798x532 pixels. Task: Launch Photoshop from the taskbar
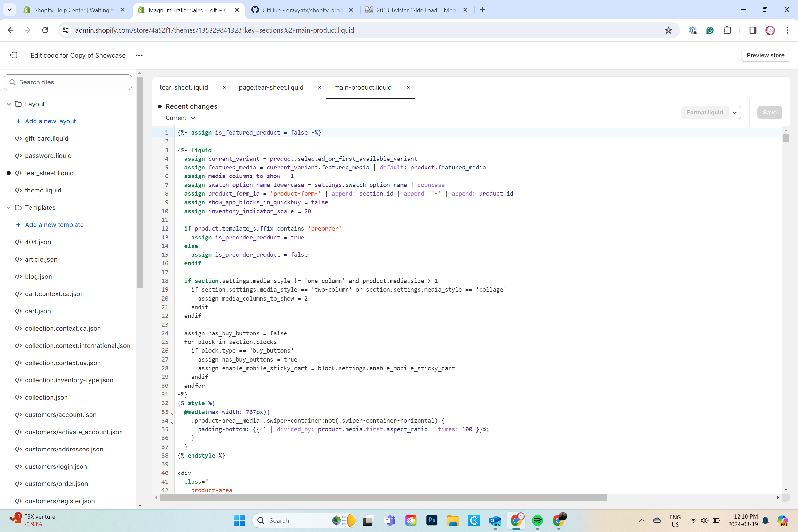pos(432,520)
